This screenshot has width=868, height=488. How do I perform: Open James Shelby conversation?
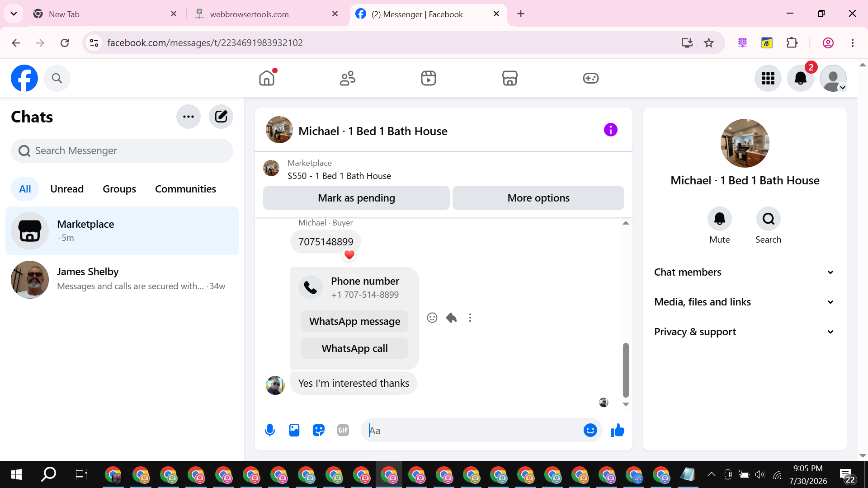click(122, 279)
